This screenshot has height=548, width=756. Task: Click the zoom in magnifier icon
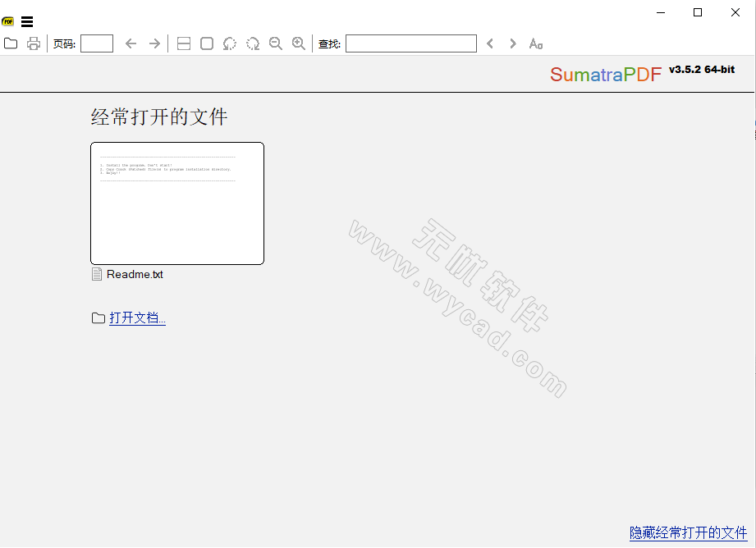click(x=299, y=43)
